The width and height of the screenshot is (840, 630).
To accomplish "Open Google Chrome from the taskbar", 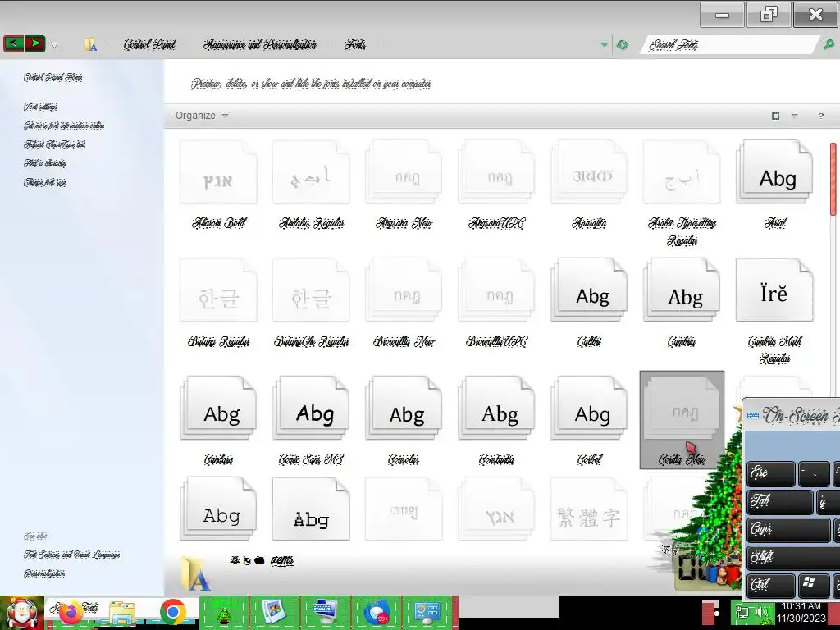I will point(172,612).
